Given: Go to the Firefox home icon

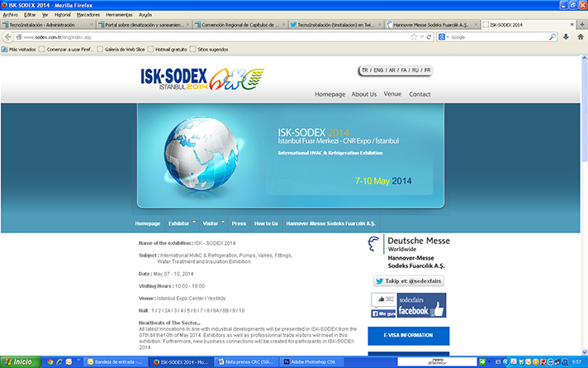Looking at the screenshot, I should tap(581, 36).
